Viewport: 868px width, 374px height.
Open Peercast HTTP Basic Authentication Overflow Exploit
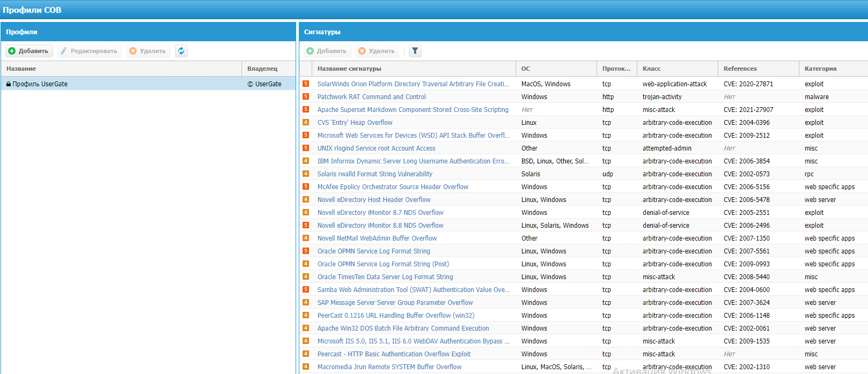coord(394,354)
